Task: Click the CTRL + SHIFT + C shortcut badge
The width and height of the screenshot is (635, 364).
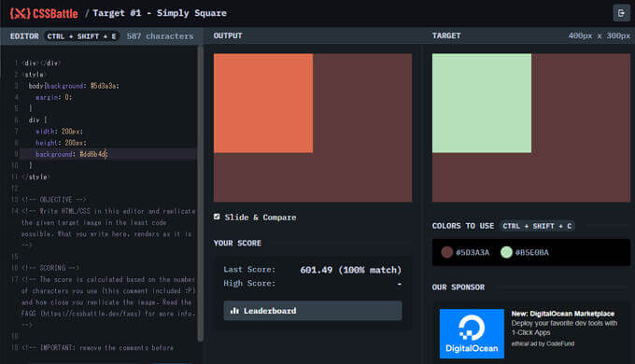Action: [x=537, y=226]
